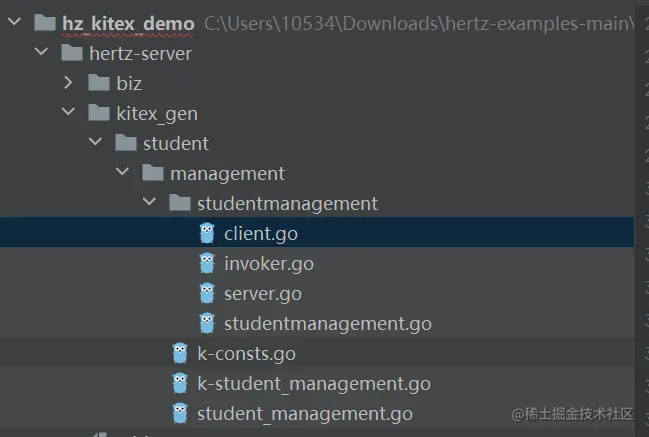Click the biz folder icon
This screenshot has width=649, height=437.
tap(99, 83)
